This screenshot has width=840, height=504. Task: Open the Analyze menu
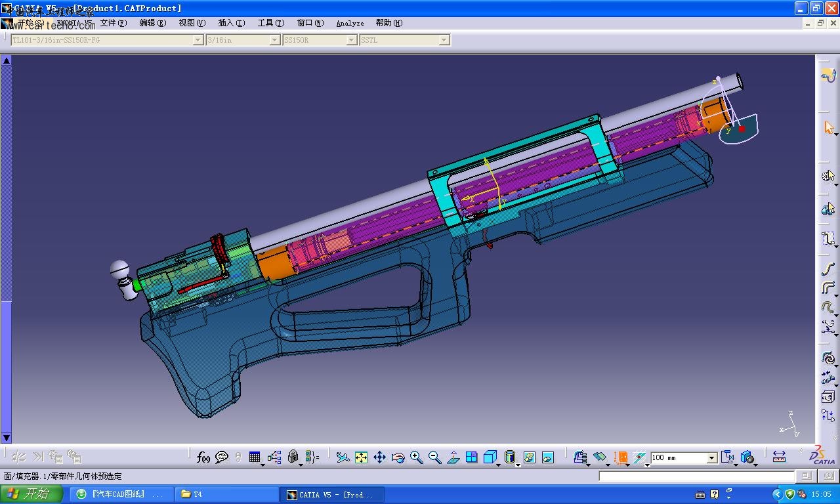point(350,23)
